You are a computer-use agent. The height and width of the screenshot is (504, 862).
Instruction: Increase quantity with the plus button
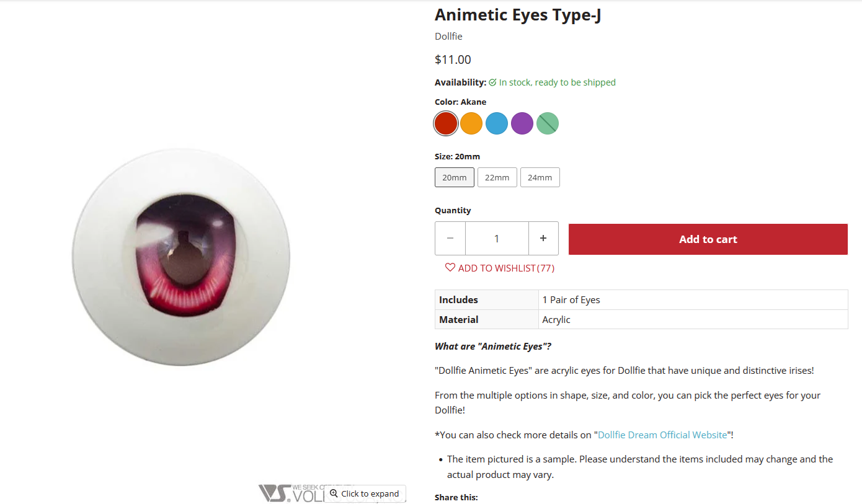543,239
